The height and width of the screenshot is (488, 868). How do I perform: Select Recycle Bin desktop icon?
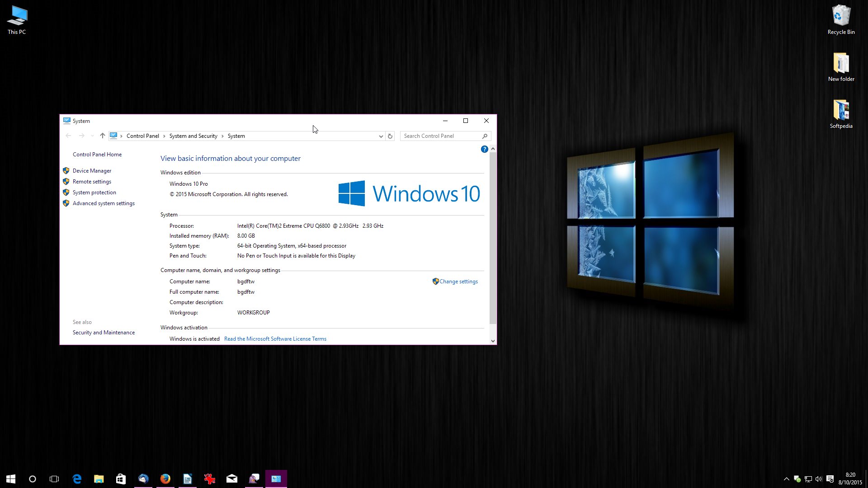(x=841, y=20)
